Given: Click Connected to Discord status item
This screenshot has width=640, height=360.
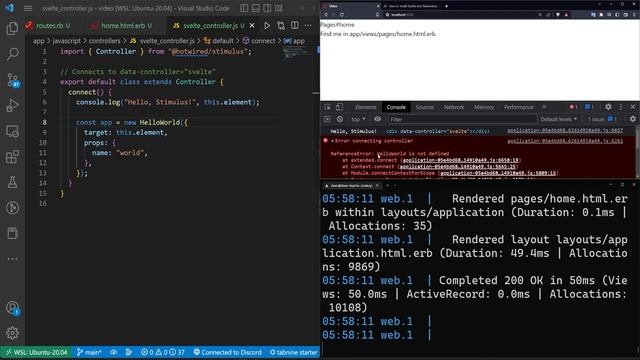Looking at the screenshot, I should click(x=227, y=352).
